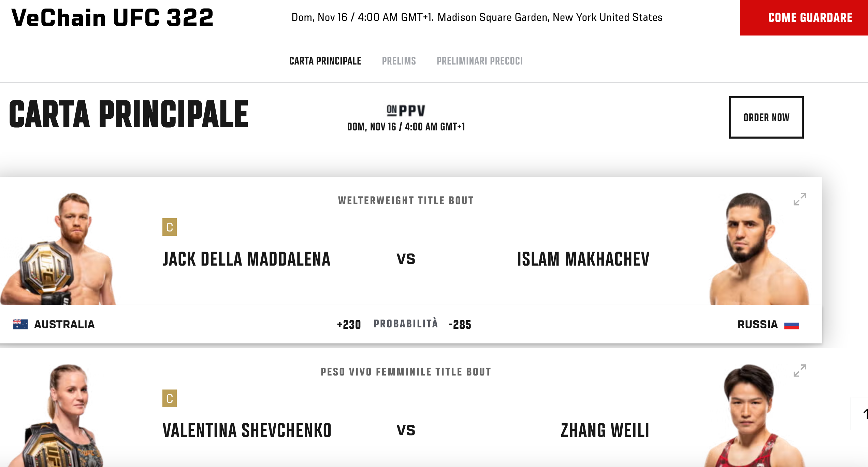868x467 pixels.
Task: Switch to the Prelims tab
Action: [x=399, y=61]
